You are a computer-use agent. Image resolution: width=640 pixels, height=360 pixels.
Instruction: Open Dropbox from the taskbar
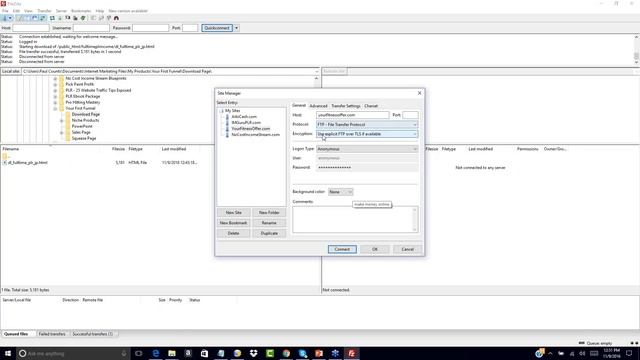(253, 353)
